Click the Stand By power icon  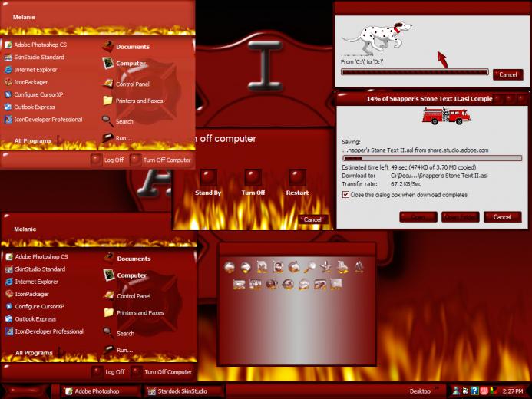pyautogui.click(x=208, y=177)
